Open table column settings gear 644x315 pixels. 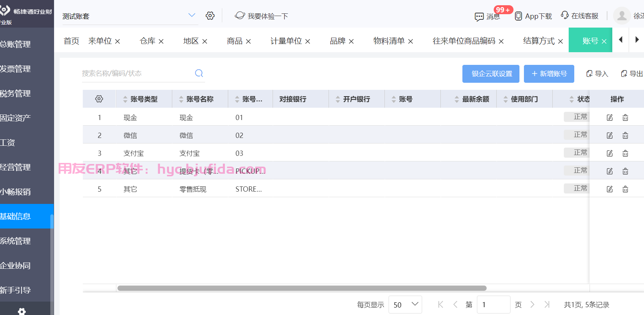(99, 99)
